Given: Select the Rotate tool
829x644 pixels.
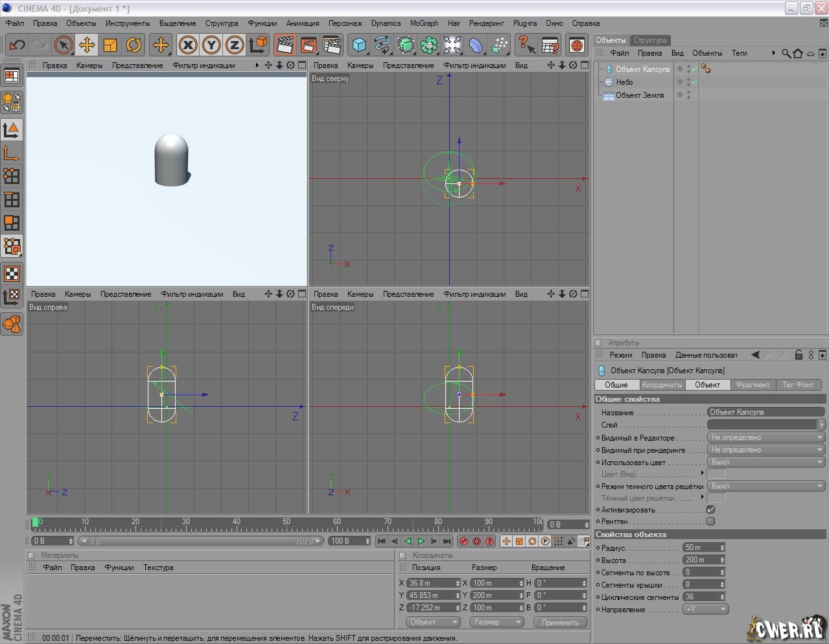Looking at the screenshot, I should [134, 45].
